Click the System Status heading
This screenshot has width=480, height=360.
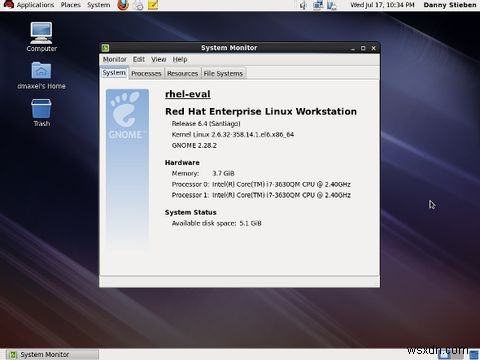191,213
